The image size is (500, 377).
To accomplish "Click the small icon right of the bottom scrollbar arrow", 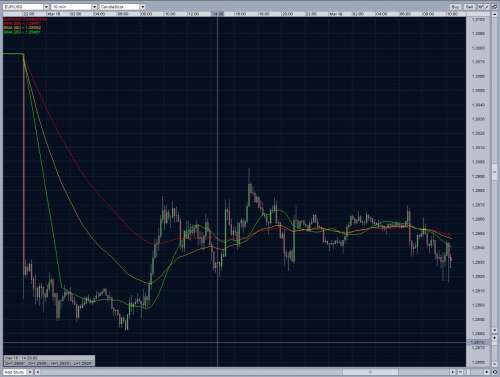I will pos(460,372).
